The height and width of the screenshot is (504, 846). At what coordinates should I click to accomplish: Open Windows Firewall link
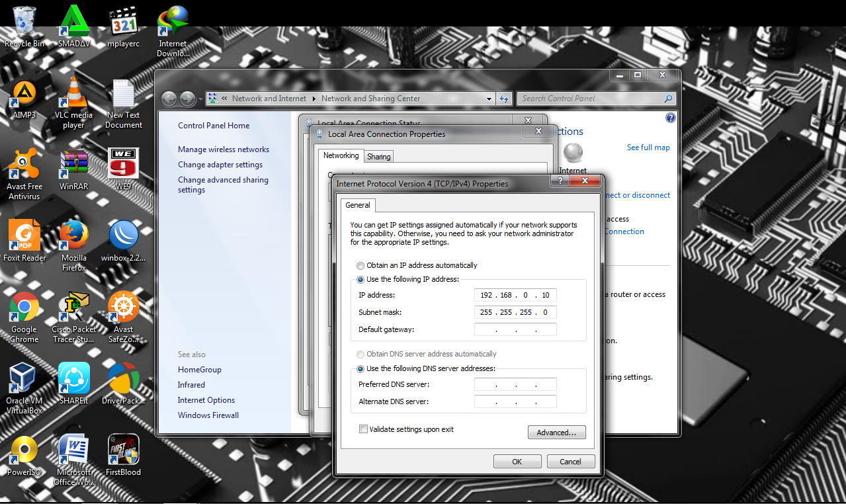tap(208, 415)
